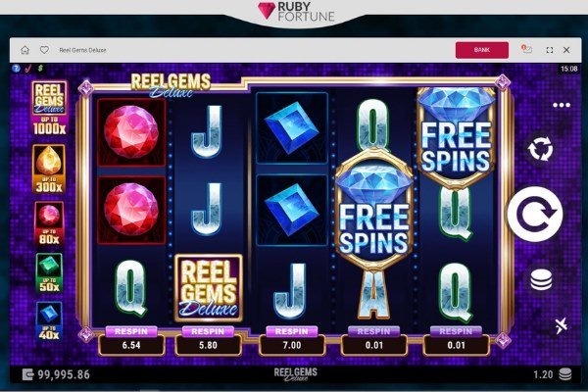This screenshot has height=392, width=588.
Task: Click the blue question mark help icon
Action: coord(16,69)
